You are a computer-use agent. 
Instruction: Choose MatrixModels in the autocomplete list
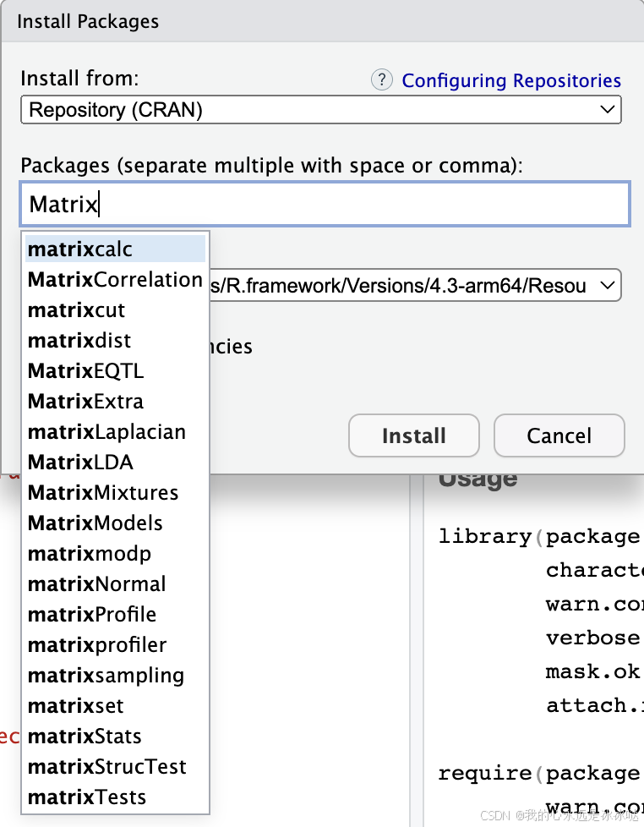pos(116,523)
